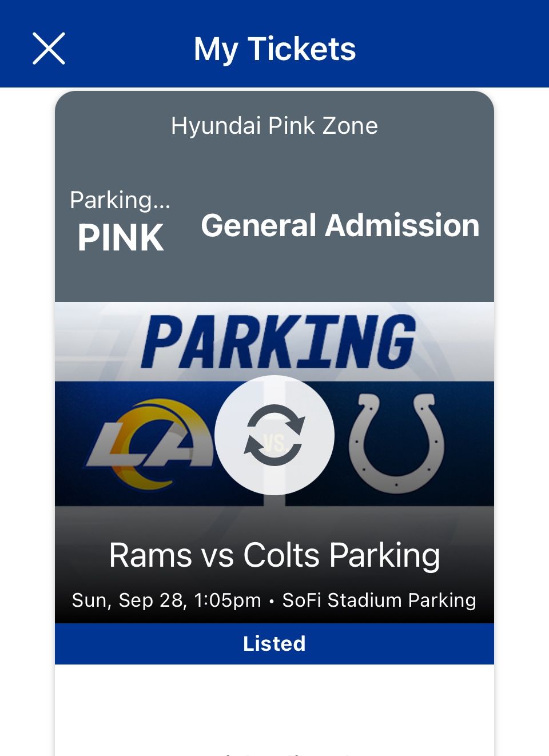549x756 pixels.
Task: Tap the PARKING banner heading
Action: click(279, 342)
